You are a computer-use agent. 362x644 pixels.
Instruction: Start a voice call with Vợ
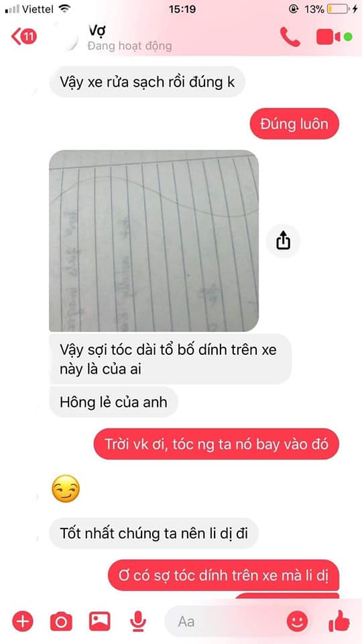pos(290,37)
